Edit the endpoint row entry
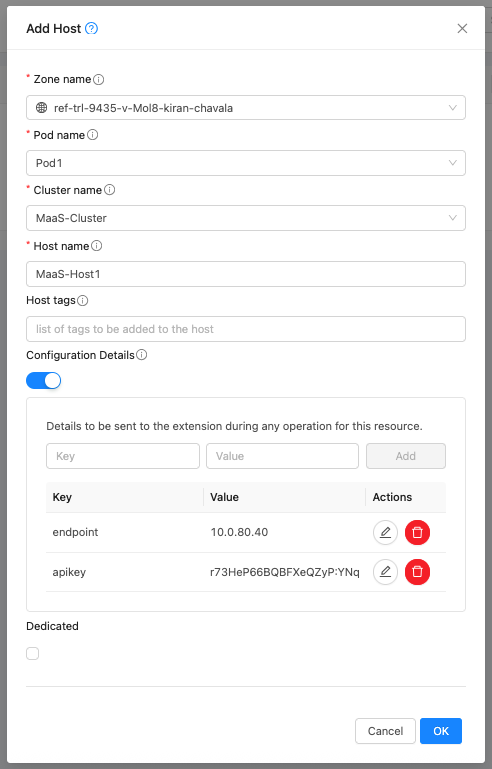 [x=386, y=532]
